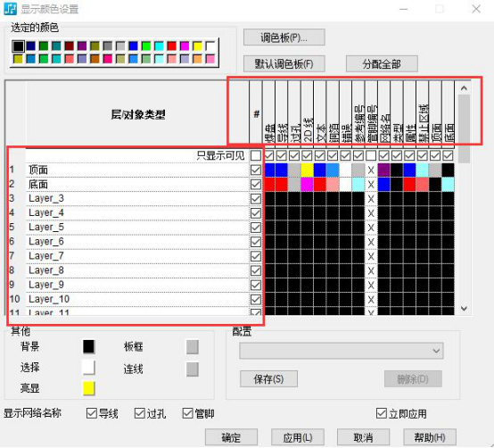Screen dimensions: 494x448
Task: Click the 背景 background color box
Action: tap(88, 346)
